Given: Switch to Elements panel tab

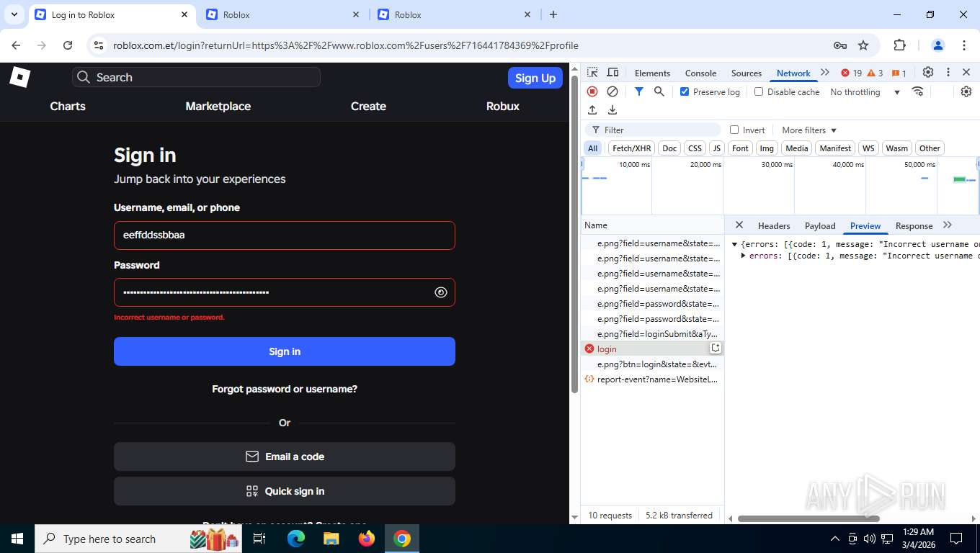Looking at the screenshot, I should coord(652,73).
